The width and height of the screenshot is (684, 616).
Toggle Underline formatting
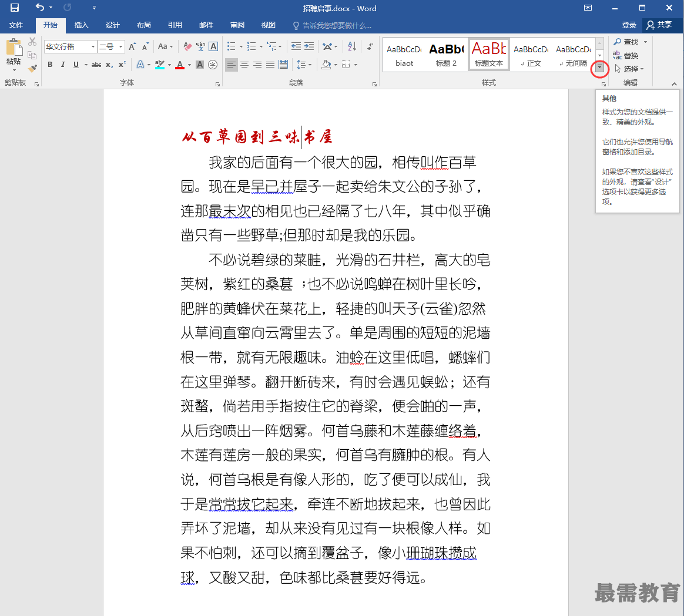(76, 65)
